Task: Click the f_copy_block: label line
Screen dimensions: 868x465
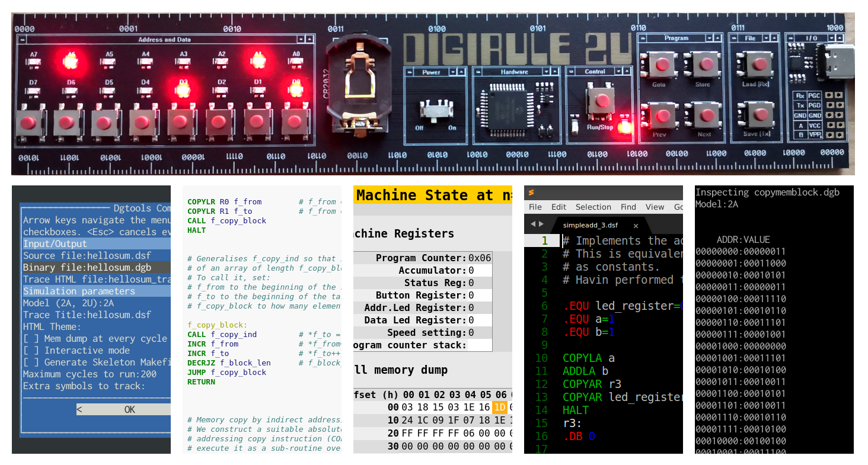Action: pyautogui.click(x=217, y=325)
